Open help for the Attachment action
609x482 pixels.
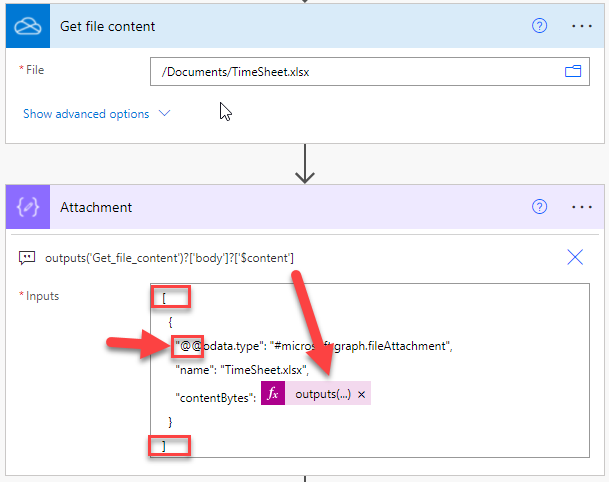[540, 207]
